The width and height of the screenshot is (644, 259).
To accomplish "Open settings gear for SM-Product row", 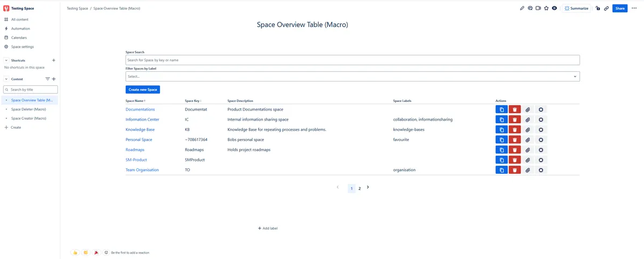I will (x=541, y=160).
